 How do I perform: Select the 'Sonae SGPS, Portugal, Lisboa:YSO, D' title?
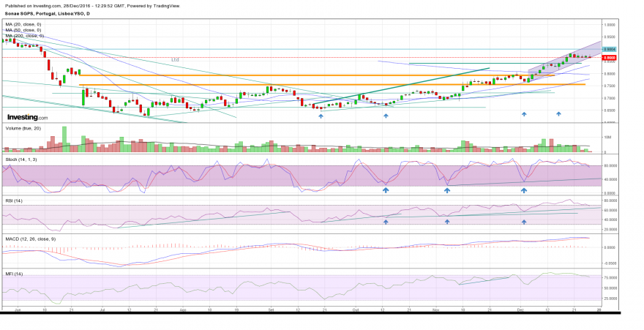pos(48,14)
